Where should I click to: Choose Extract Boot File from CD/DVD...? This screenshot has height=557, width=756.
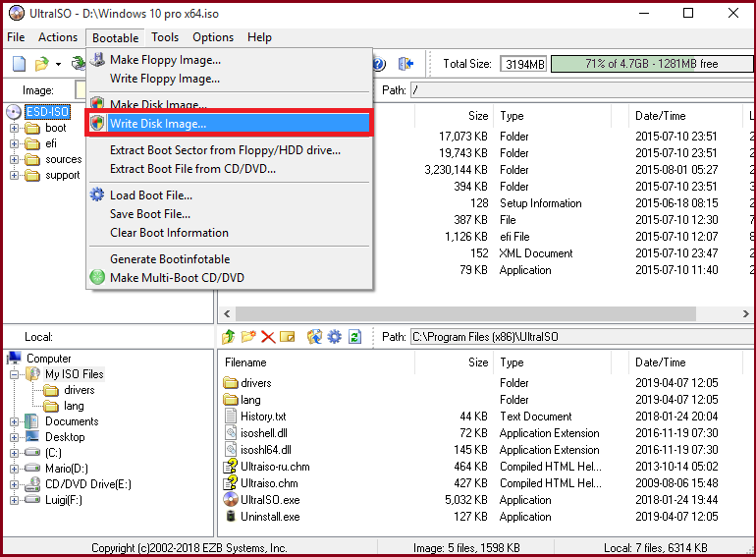[x=229, y=169]
